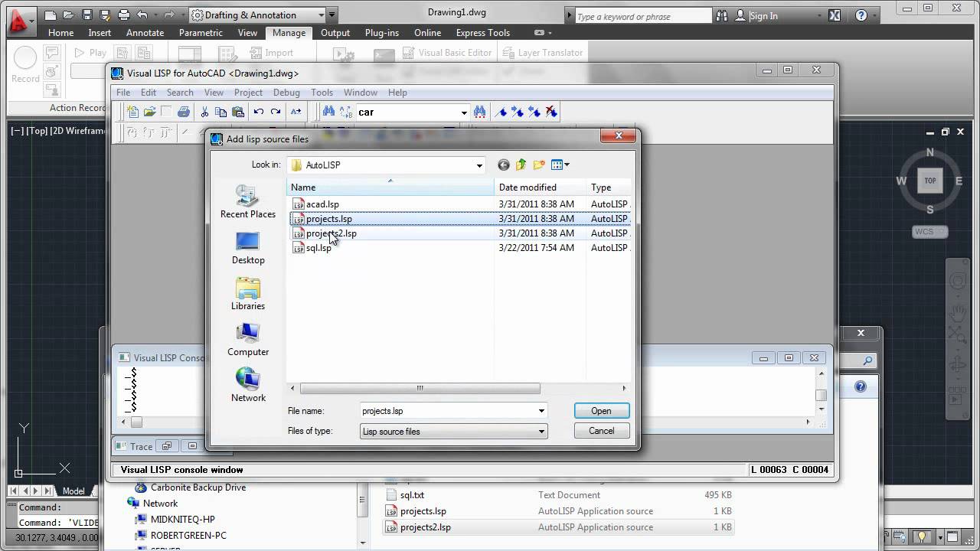
Task: Click Print icon in Visual LISP toolbar
Action: (x=184, y=112)
